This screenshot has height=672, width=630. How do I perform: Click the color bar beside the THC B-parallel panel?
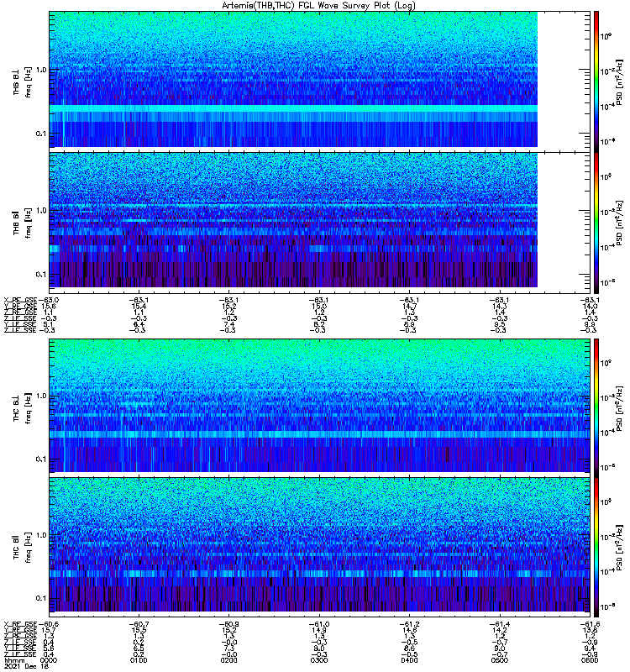(596, 548)
